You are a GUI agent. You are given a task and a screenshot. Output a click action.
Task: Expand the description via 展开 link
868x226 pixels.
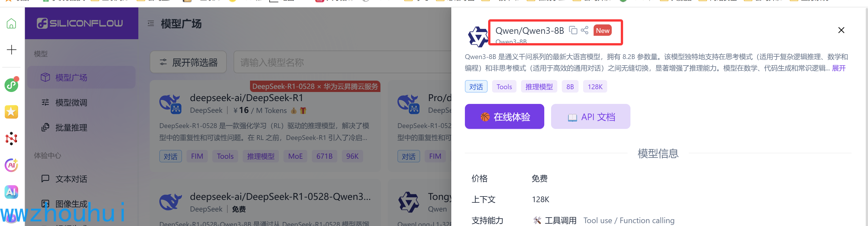click(839, 68)
